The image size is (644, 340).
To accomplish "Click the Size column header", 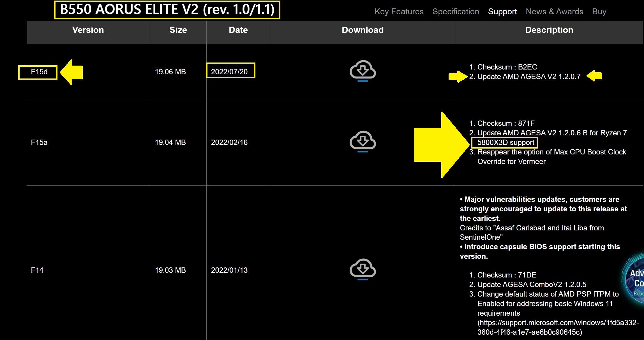I will 178,30.
